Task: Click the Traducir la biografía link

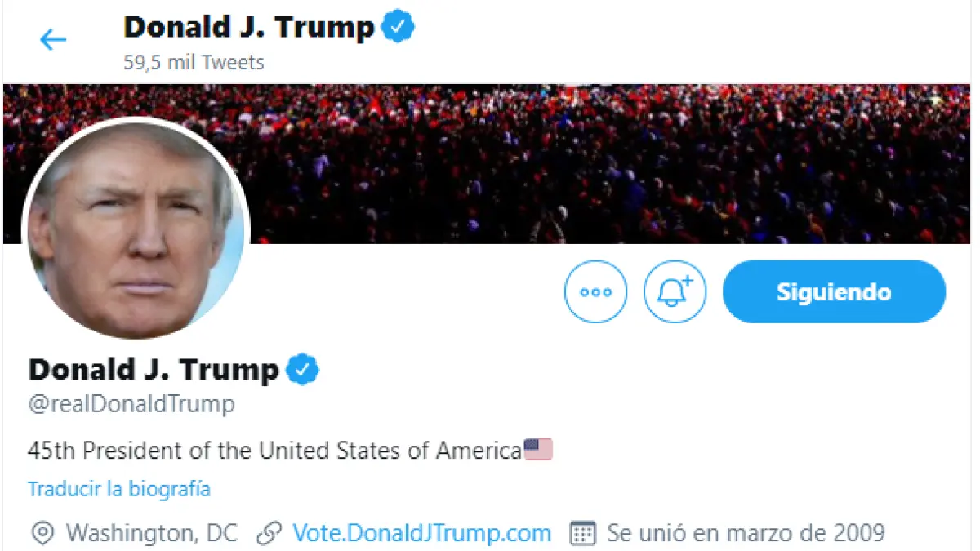Action: (x=119, y=489)
